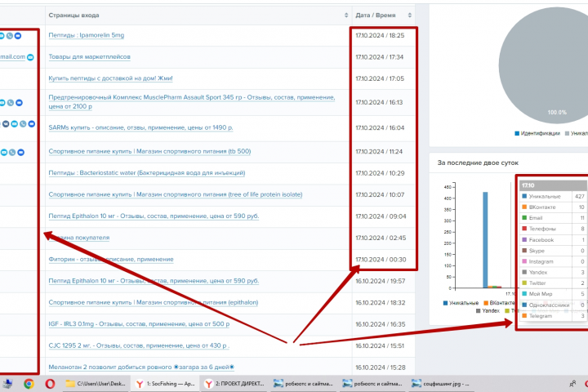The width and height of the screenshot is (588, 392).
Task: Open Спортивное питание (epithalon) link
Action: tap(154, 302)
